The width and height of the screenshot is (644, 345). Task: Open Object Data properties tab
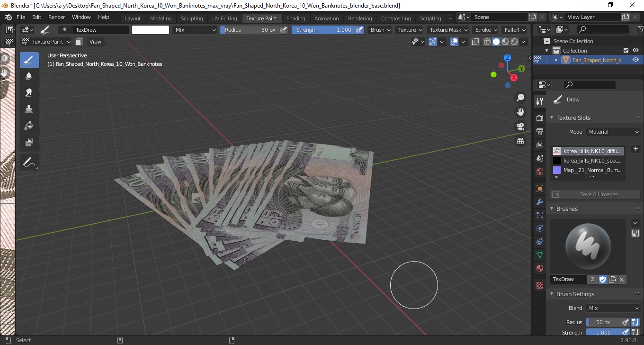coord(539,255)
